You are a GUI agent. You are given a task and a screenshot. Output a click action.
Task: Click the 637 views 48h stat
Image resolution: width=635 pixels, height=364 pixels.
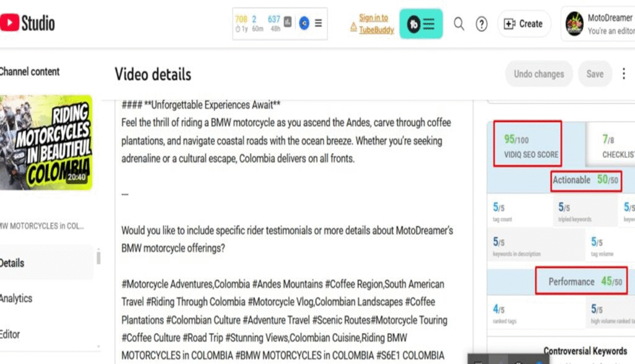pos(274,24)
